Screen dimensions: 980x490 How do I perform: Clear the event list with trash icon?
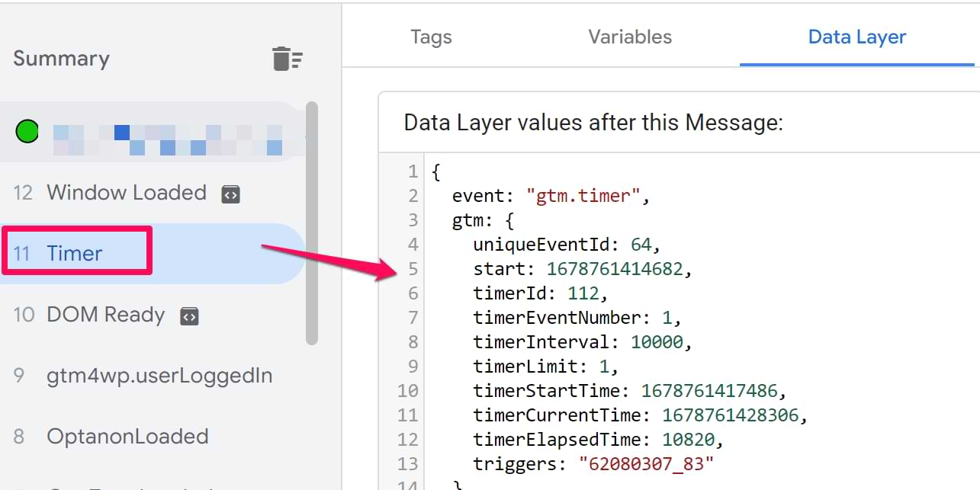click(287, 59)
